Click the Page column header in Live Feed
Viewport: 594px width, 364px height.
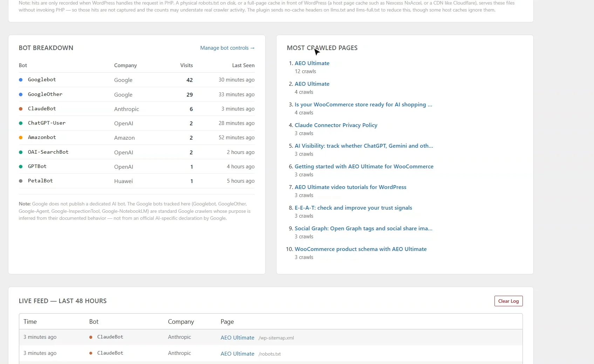pyautogui.click(x=227, y=322)
